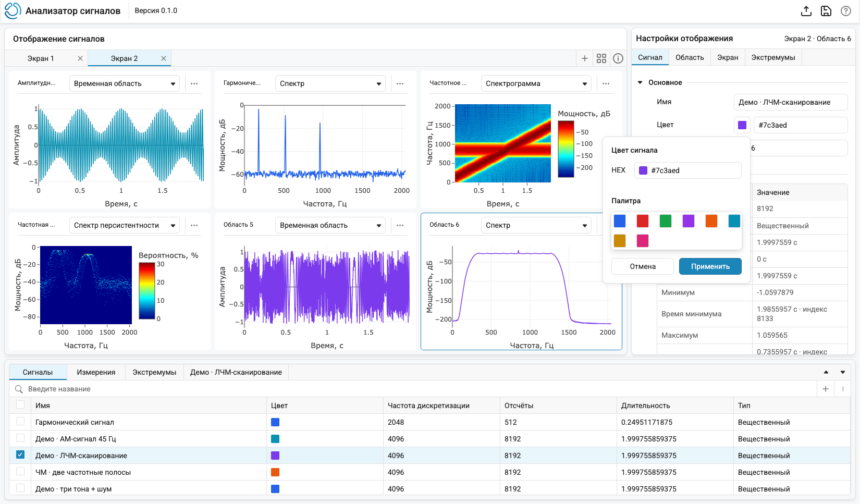This screenshot has height=504, width=860.
Task: Open the Область 6 Спектр dropdown
Action: (536, 225)
